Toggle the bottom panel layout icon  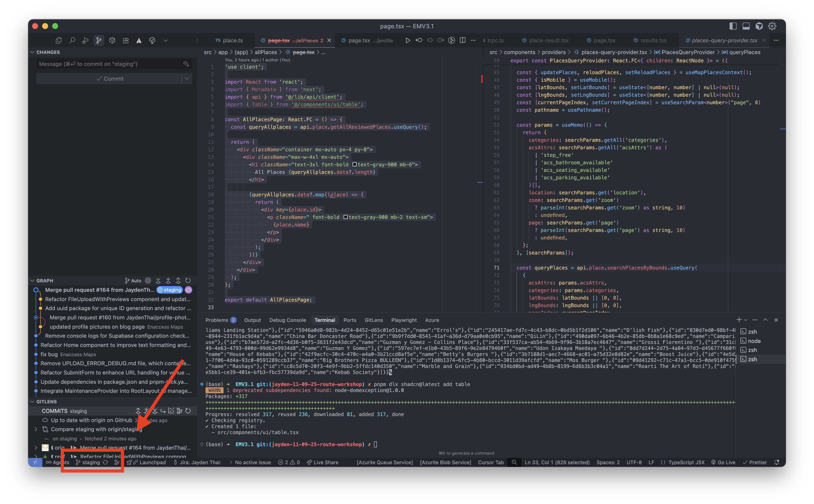coord(746,26)
